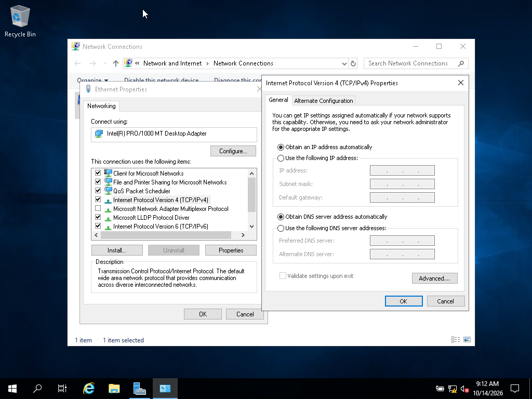532x399 pixels.
Task: Switch to Alternate Configuration tab
Action: pyautogui.click(x=324, y=101)
